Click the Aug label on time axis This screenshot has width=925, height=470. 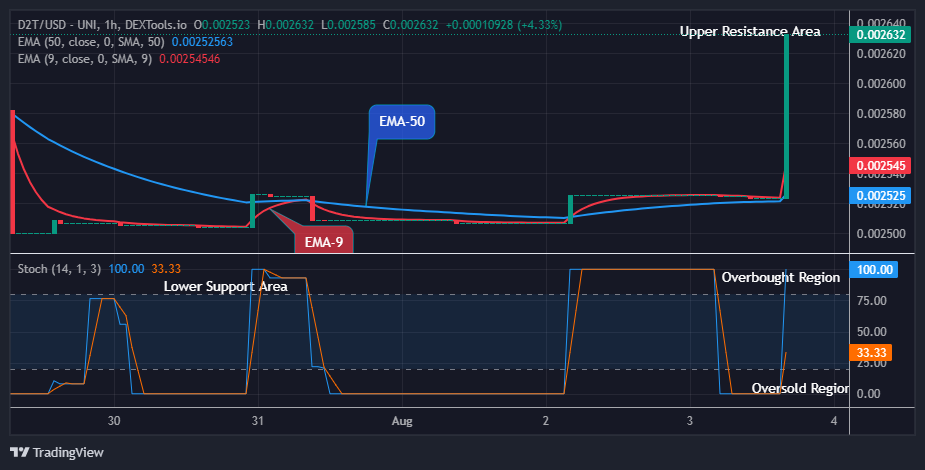point(402,421)
